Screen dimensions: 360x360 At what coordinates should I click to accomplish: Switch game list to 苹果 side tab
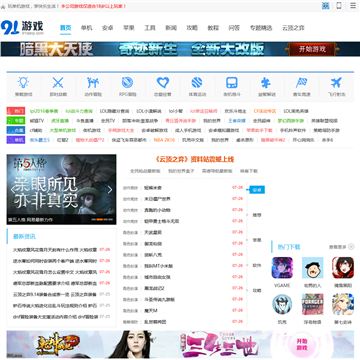[257, 240]
